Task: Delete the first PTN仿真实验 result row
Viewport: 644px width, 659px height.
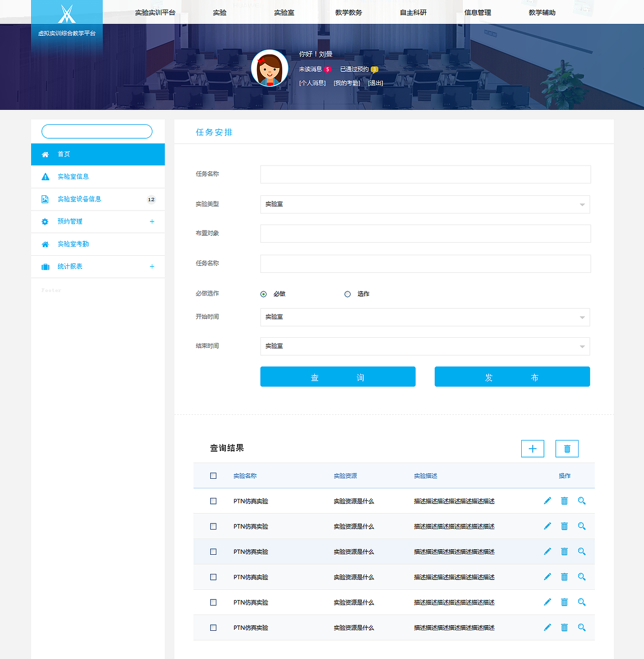Action: pos(565,500)
